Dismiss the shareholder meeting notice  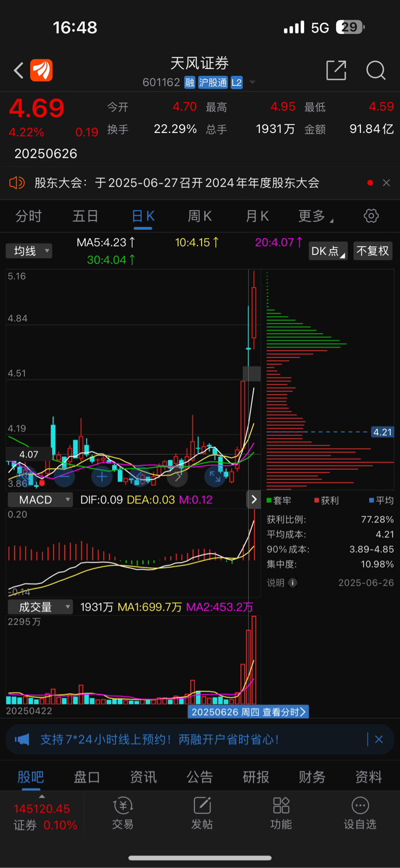pyautogui.click(x=386, y=183)
